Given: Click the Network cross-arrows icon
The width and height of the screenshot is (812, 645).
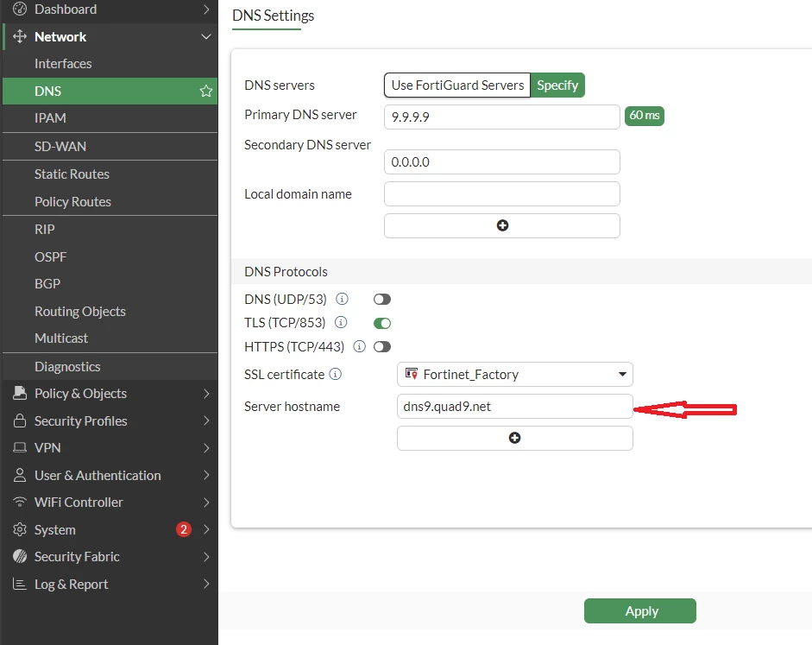Looking at the screenshot, I should coord(20,36).
